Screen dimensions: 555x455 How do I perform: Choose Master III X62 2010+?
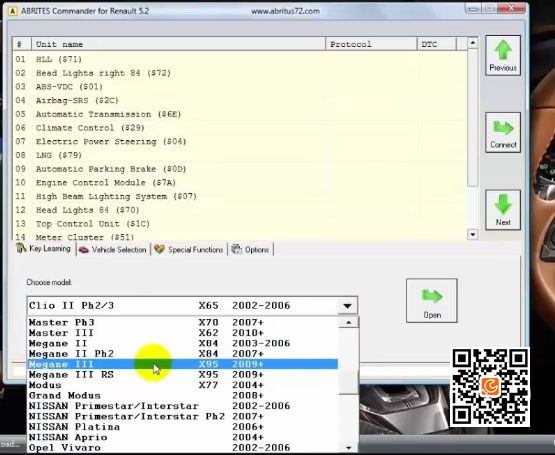[x=183, y=333]
